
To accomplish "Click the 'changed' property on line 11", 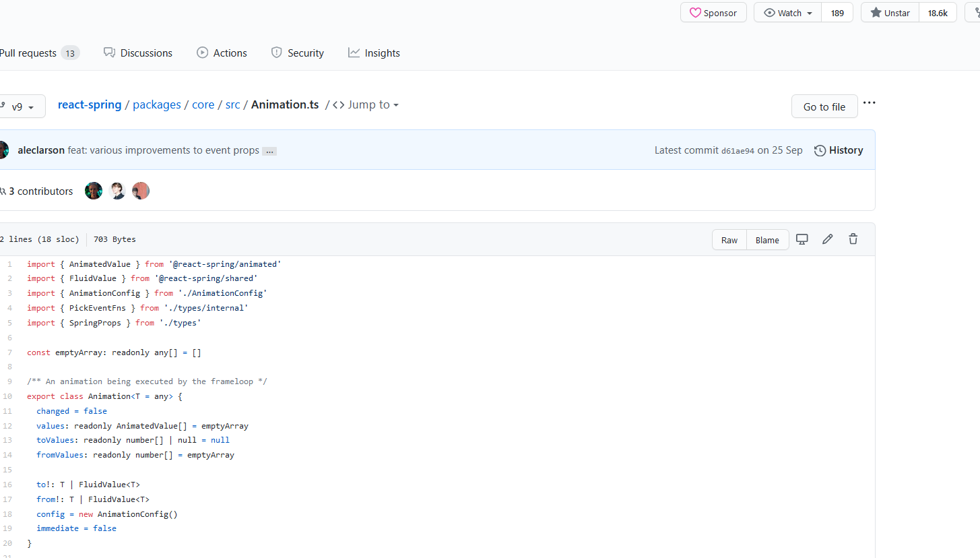I will (x=53, y=411).
